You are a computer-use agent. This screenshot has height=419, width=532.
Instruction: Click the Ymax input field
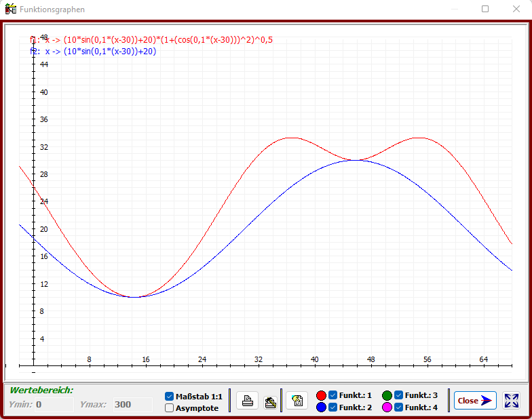point(132,405)
